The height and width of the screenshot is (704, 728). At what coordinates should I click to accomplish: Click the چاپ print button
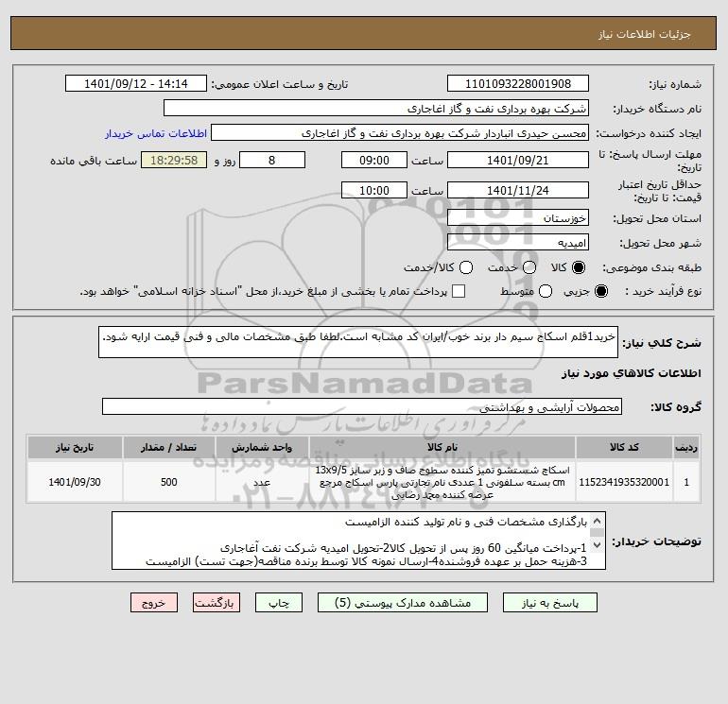279,603
